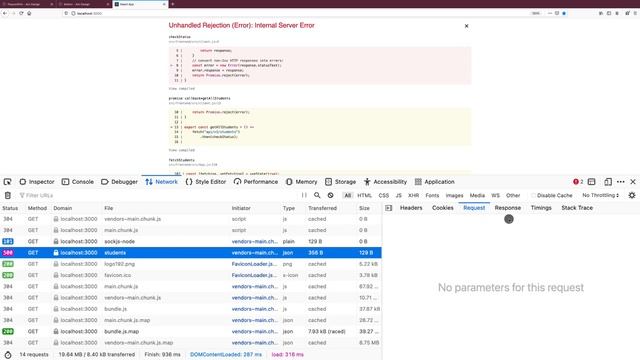Clear the network request log

(x=8, y=196)
